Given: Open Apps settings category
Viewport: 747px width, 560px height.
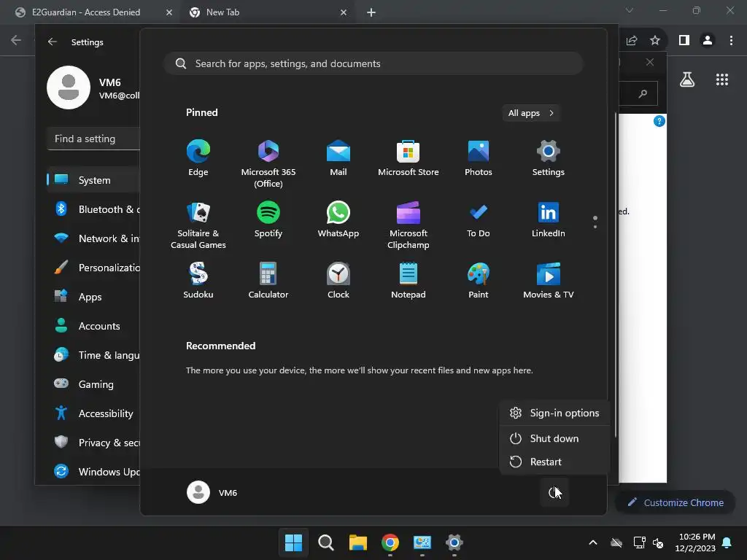Looking at the screenshot, I should point(93,297).
